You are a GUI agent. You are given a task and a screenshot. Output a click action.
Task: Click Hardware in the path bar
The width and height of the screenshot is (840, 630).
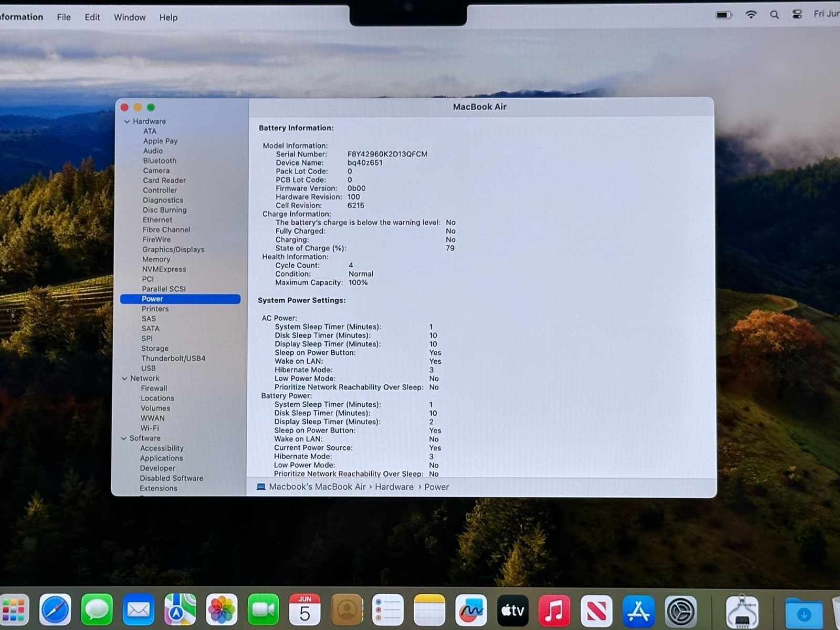[x=394, y=487]
